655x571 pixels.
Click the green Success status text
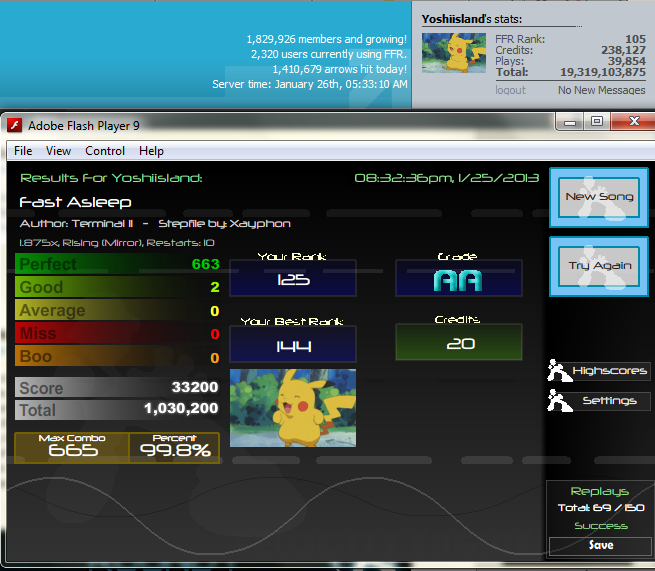click(601, 526)
